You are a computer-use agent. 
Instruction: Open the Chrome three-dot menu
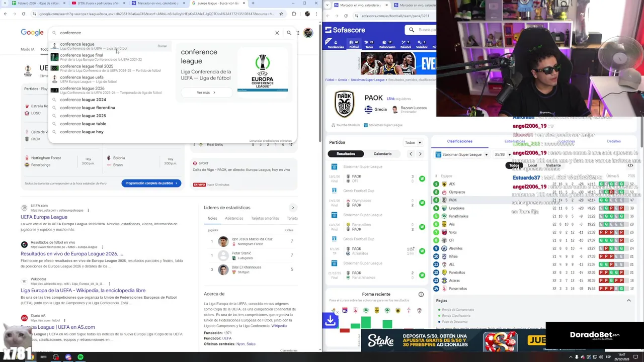[x=316, y=14]
